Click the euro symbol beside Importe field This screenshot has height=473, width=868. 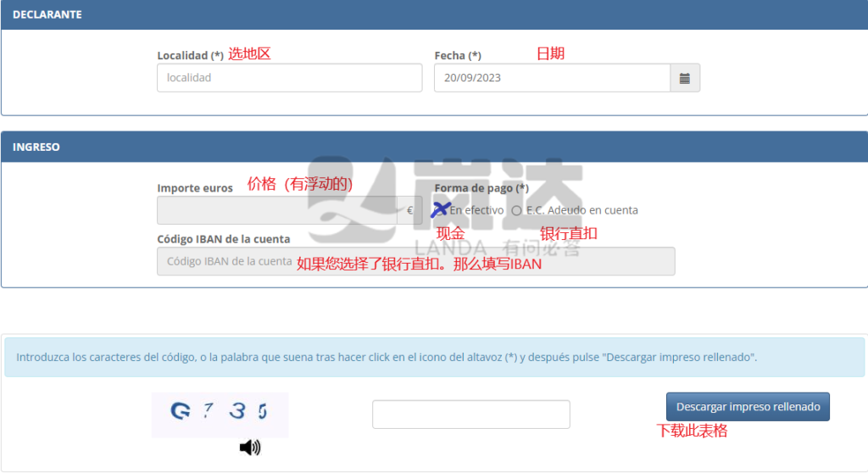pos(409,210)
